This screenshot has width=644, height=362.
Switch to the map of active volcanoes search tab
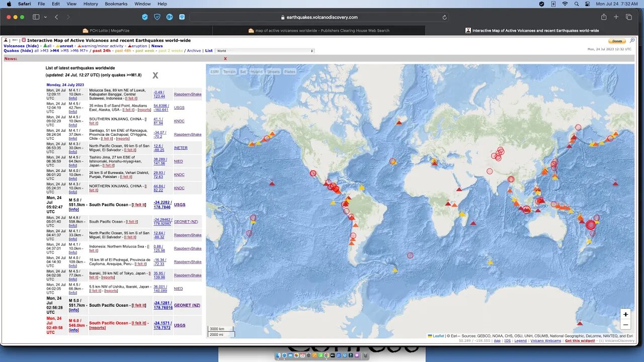coord(319,30)
